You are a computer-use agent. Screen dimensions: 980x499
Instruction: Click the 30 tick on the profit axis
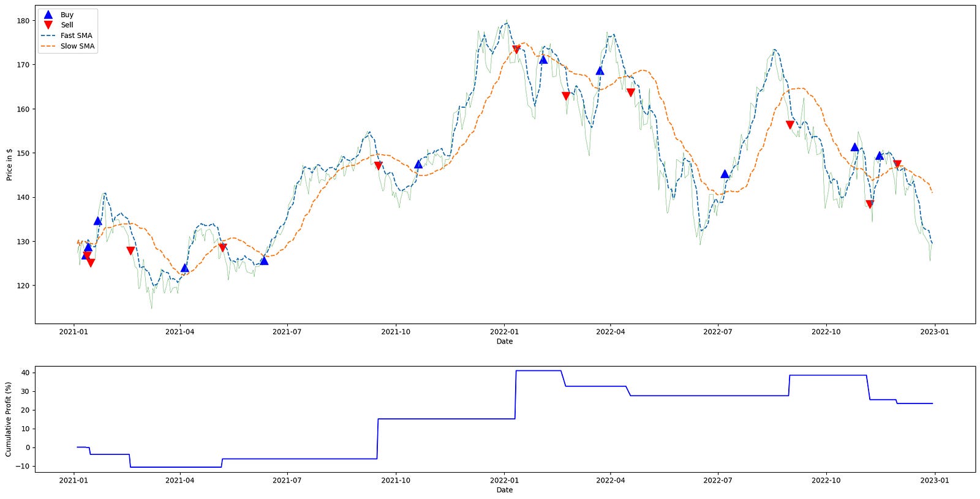coord(25,391)
